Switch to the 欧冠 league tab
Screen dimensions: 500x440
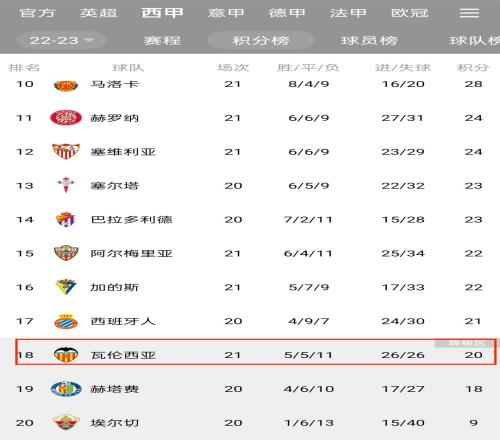[x=410, y=13]
